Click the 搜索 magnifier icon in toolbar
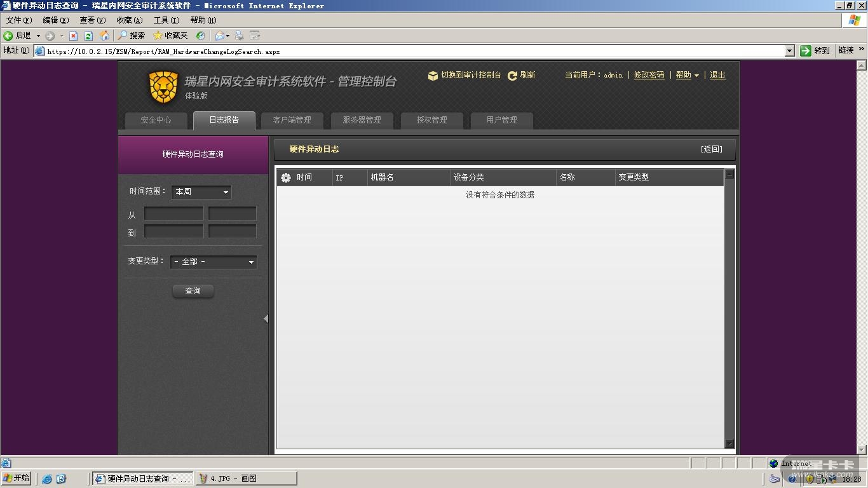This screenshot has height=488, width=868. pos(123,36)
